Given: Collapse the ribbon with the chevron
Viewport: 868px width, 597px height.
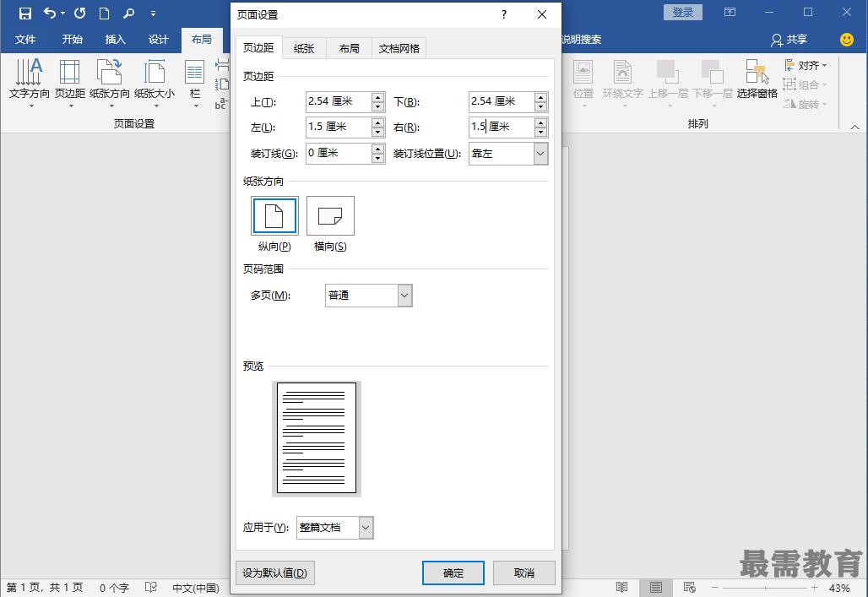Looking at the screenshot, I should click(x=854, y=127).
